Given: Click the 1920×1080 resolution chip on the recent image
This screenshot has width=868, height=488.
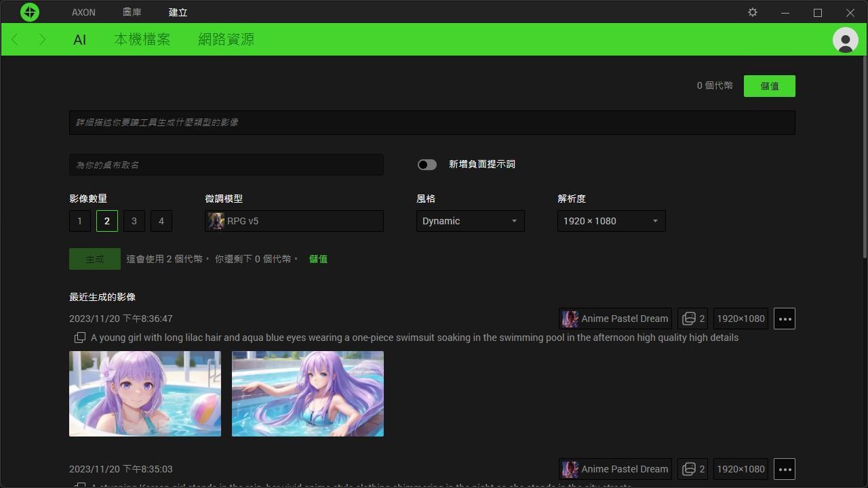Looking at the screenshot, I should (741, 319).
